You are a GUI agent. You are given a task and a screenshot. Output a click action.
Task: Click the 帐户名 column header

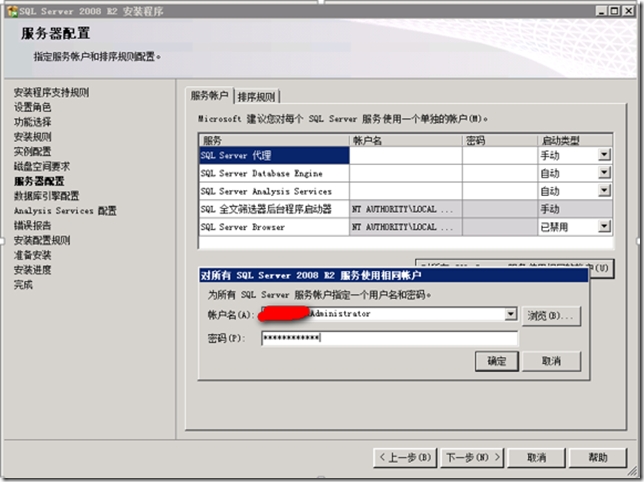[406, 140]
